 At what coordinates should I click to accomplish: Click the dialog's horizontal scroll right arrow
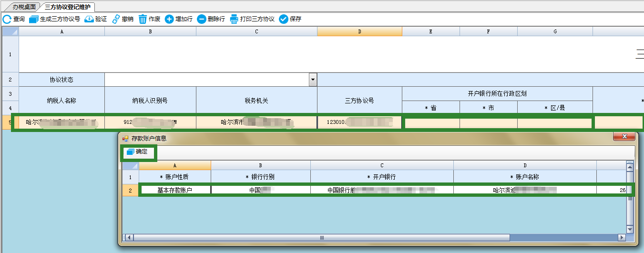coord(621,237)
